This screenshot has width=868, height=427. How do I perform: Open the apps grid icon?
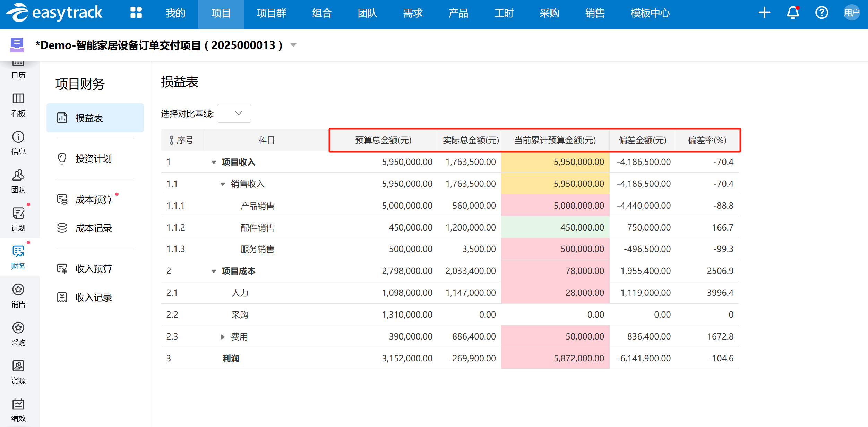(x=136, y=13)
